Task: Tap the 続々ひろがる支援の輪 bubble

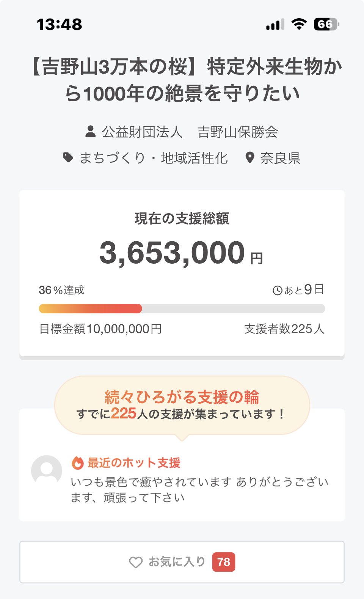Action: pos(182,405)
